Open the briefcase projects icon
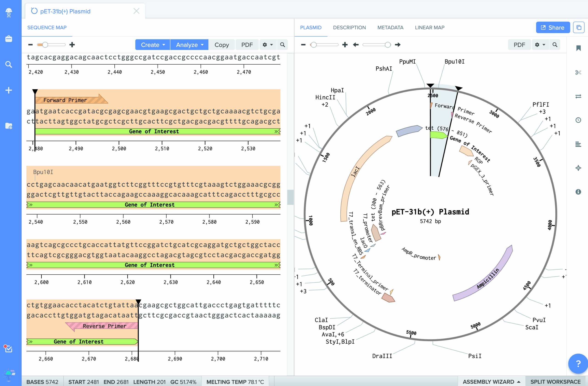 click(x=9, y=39)
